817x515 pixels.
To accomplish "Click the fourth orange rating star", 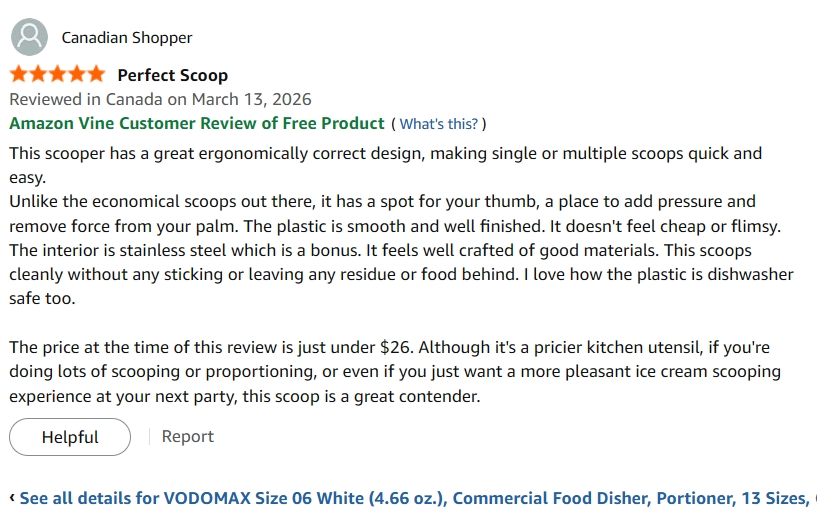I will point(77,74).
